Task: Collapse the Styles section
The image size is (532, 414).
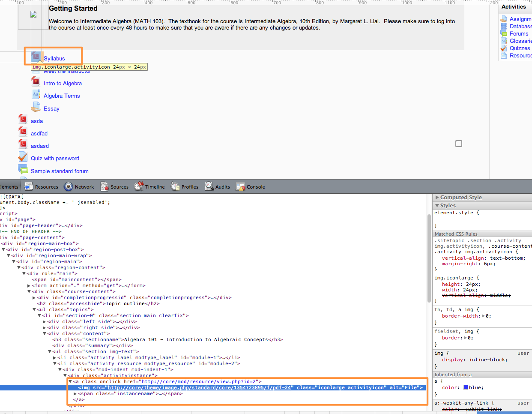Action: 437,206
